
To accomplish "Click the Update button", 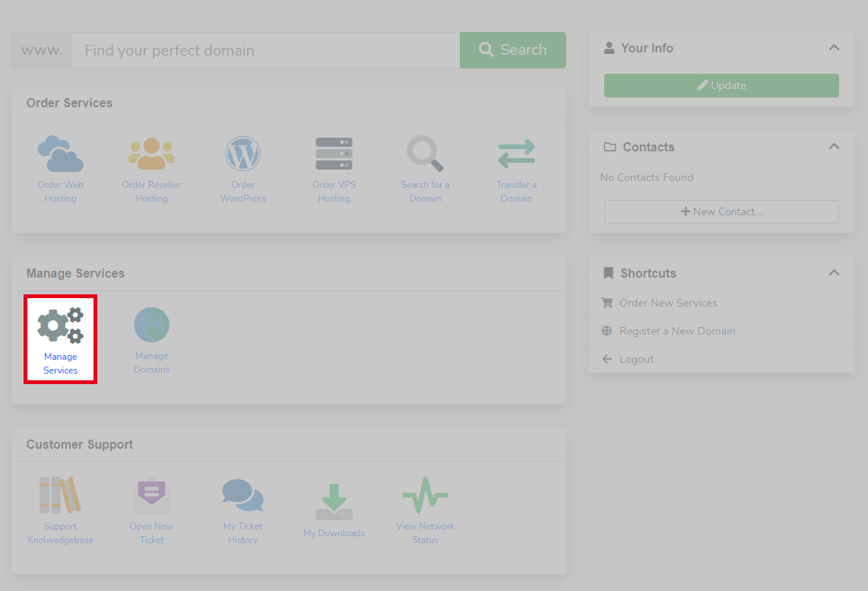I will pos(721,85).
